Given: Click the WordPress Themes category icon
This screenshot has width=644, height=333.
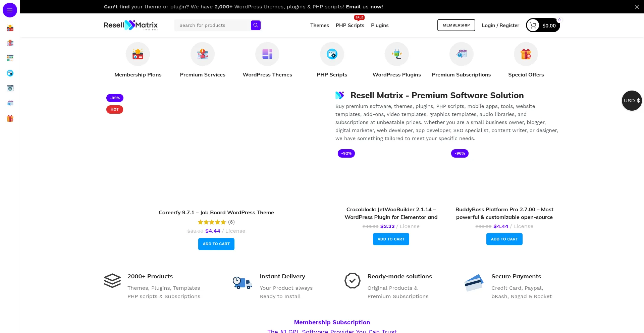Looking at the screenshot, I should point(267,54).
